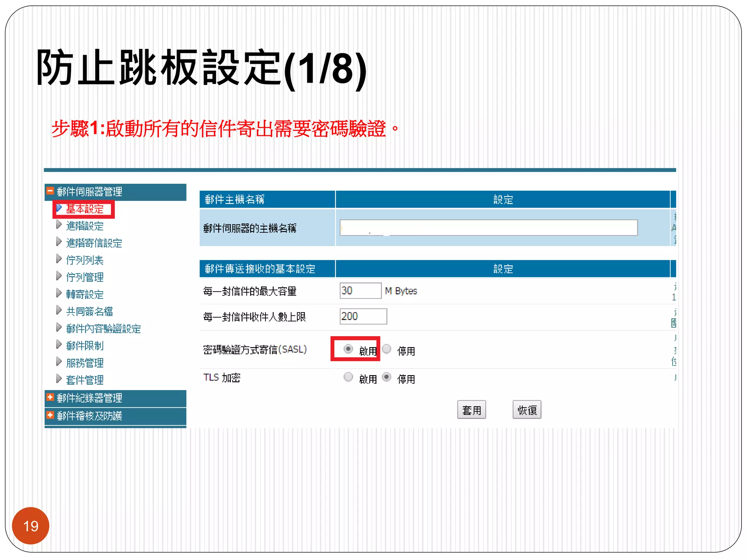This screenshot has width=747, height=560.
Task: Click the recipient limit field showing 200
Action: pyautogui.click(x=363, y=316)
